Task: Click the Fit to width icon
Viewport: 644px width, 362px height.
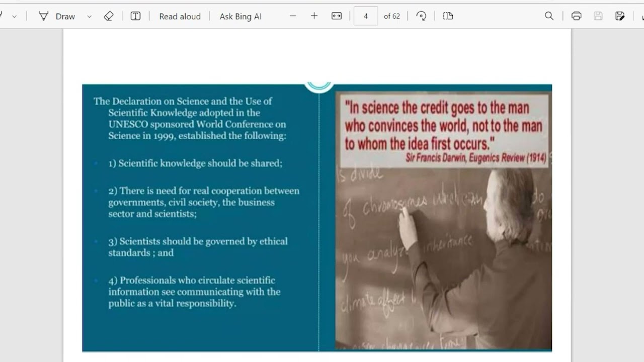Action: [337, 16]
